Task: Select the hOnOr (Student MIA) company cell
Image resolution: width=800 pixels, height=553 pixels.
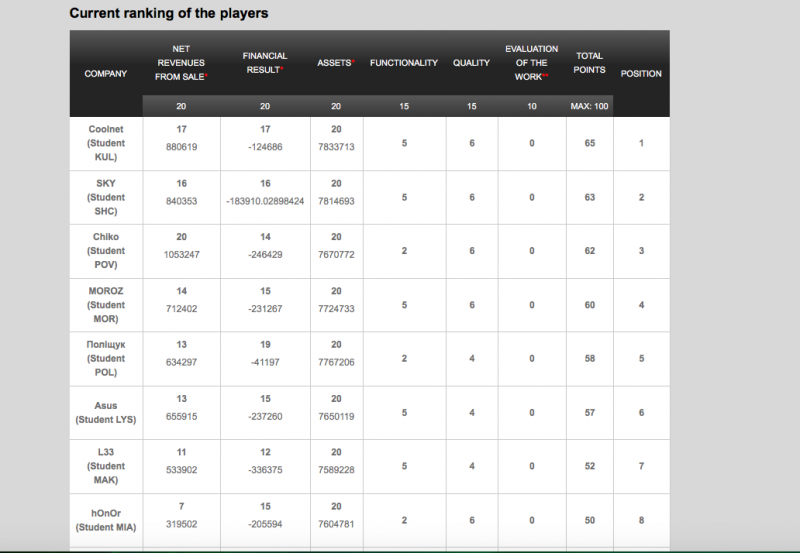Action: click(x=105, y=520)
